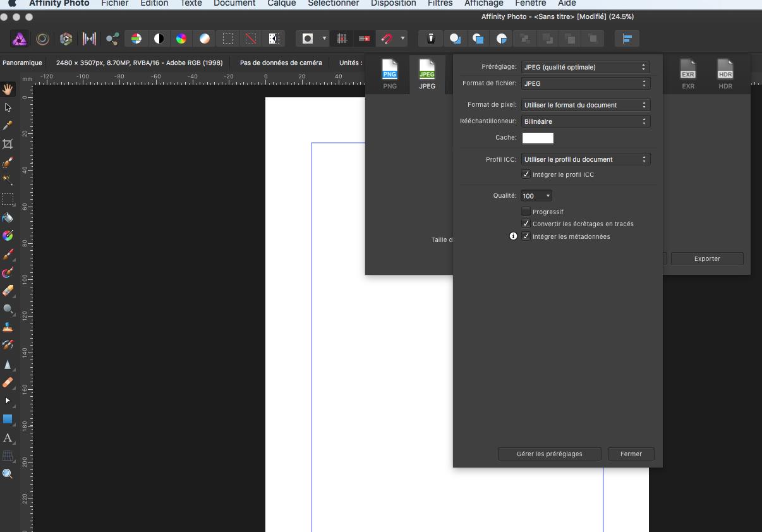This screenshot has width=762, height=532.
Task: Open the Profil ICC dropdown
Action: pos(586,159)
